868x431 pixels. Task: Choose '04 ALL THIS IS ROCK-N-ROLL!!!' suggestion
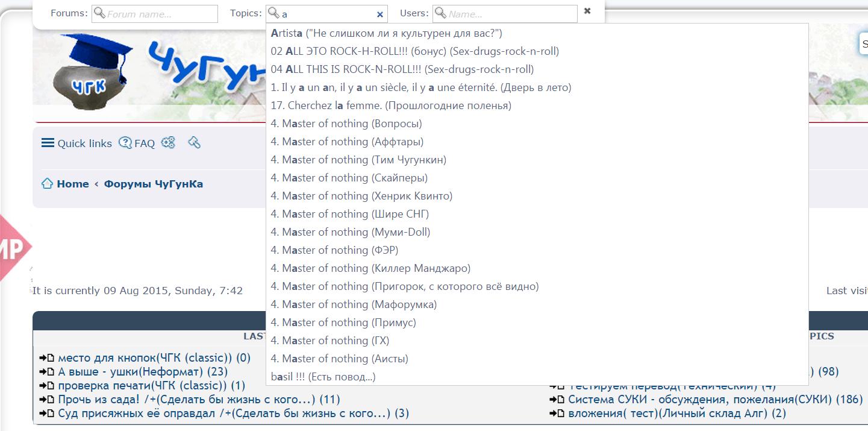pos(402,69)
